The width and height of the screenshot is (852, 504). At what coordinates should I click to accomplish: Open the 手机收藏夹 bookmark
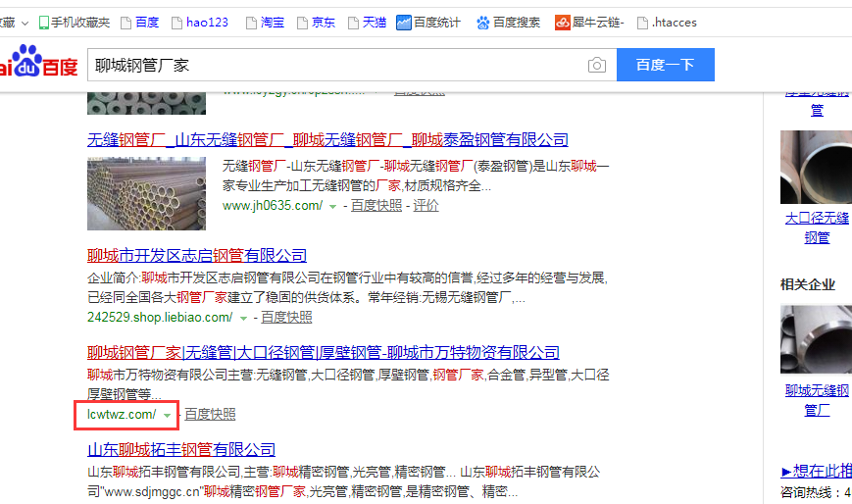click(75, 23)
